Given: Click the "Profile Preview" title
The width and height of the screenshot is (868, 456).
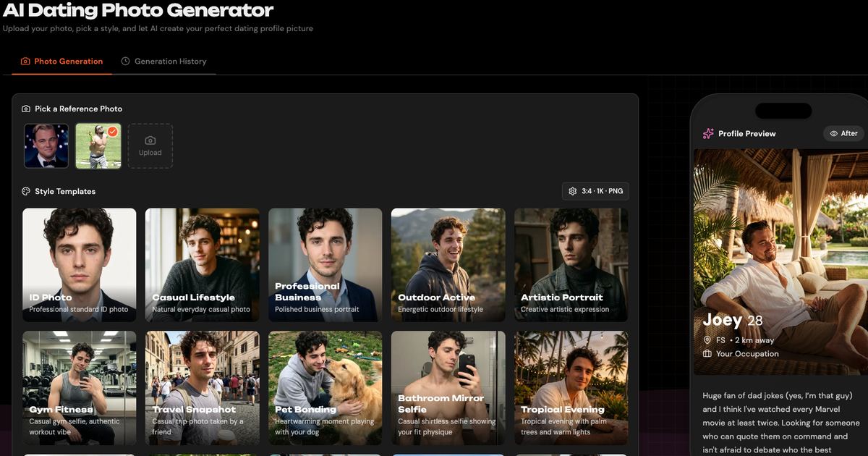Looking at the screenshot, I should point(747,134).
